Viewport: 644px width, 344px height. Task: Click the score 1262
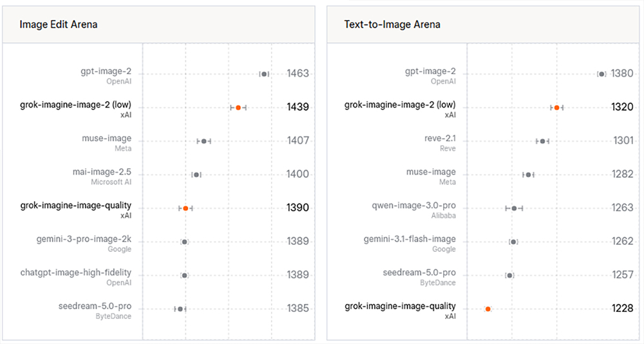pos(622,242)
